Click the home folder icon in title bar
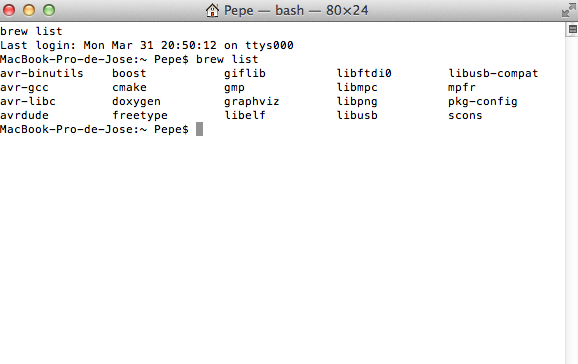Screen dimensions: 578x364 pyautogui.click(x=212, y=10)
